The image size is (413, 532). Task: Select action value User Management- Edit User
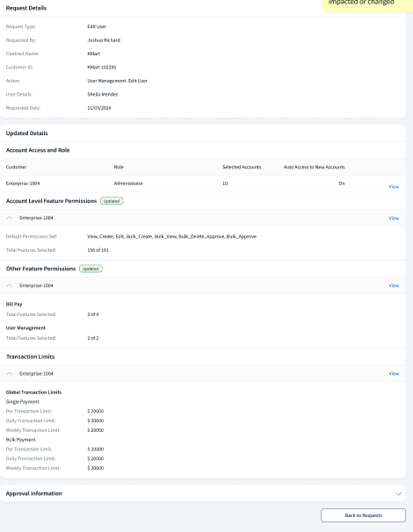click(x=117, y=81)
